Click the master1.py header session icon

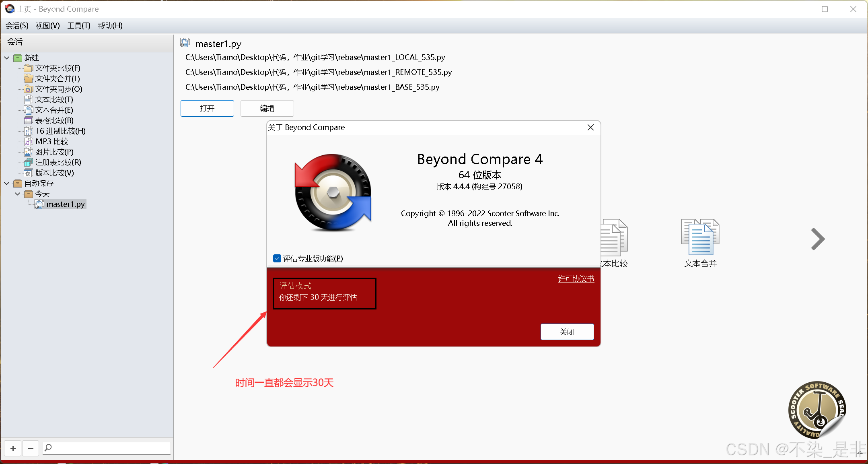(x=185, y=43)
